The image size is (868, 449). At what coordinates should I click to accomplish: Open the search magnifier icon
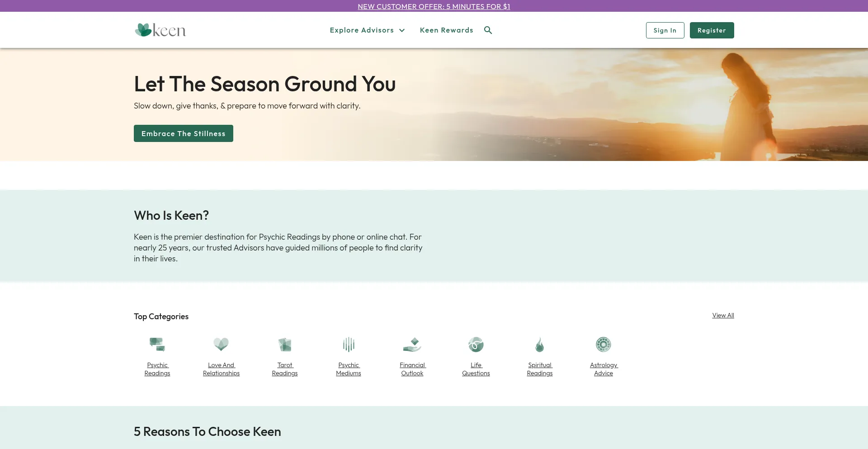(488, 30)
